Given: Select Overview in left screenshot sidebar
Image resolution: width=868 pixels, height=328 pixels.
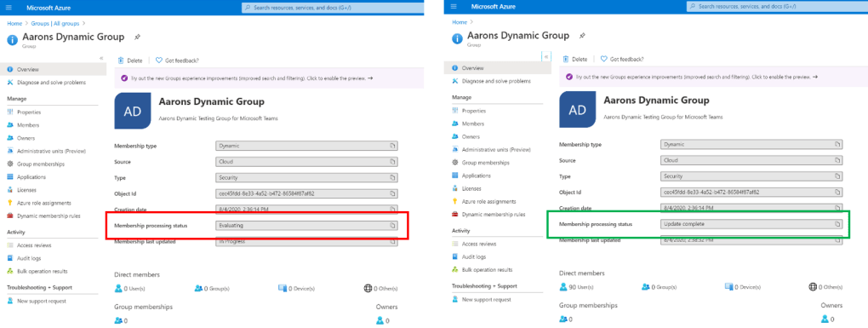Looking at the screenshot, I should tap(53, 69).
